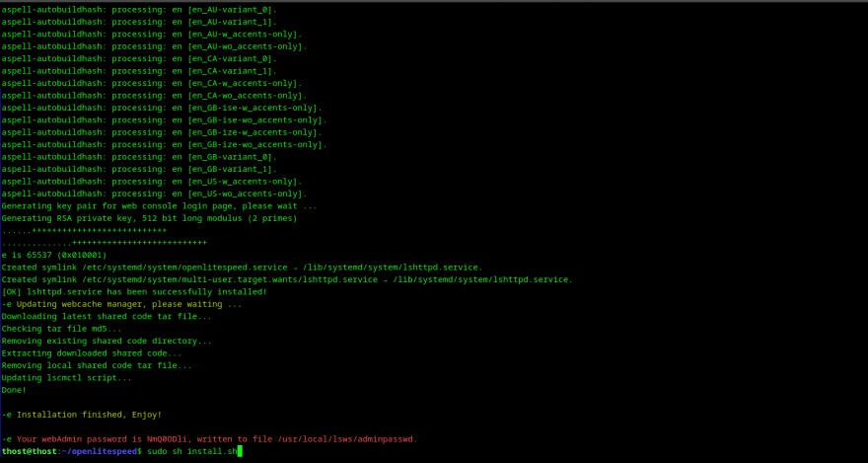Click the 'Done!' line
The image size is (868, 463).
click(14, 390)
